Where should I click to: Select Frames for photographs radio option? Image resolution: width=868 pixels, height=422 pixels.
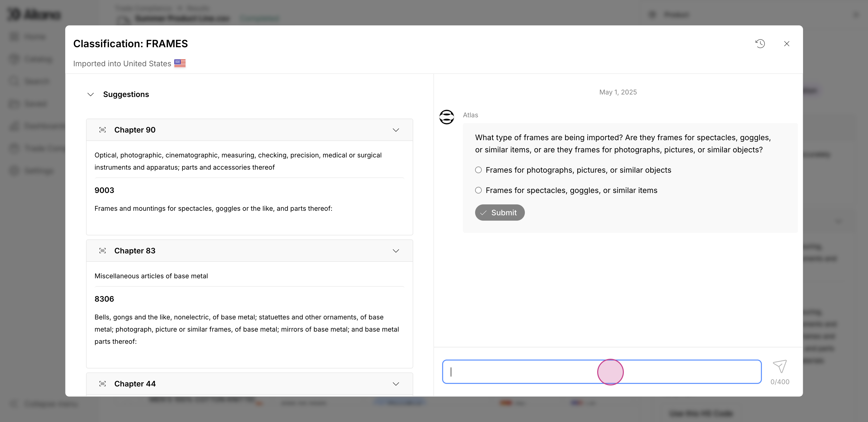[x=478, y=170]
